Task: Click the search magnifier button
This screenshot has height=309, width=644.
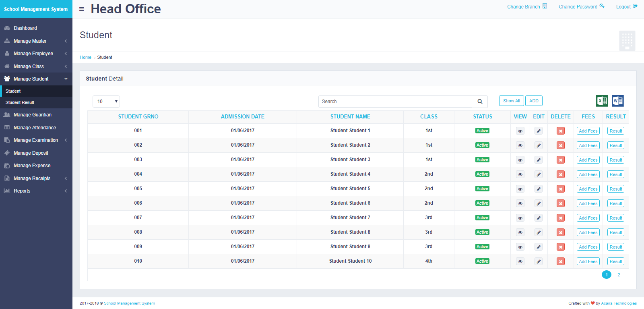Action: (480, 102)
